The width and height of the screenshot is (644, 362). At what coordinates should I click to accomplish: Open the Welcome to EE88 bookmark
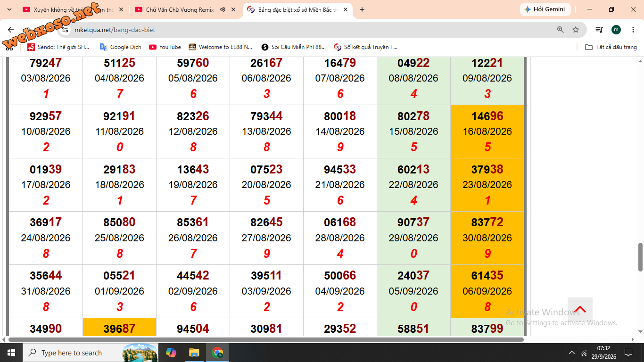pyautogui.click(x=221, y=47)
